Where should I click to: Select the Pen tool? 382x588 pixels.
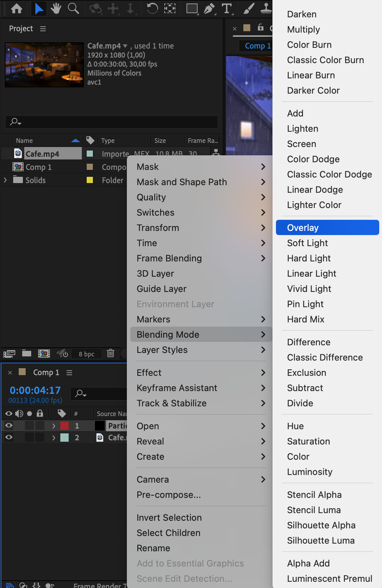(209, 8)
